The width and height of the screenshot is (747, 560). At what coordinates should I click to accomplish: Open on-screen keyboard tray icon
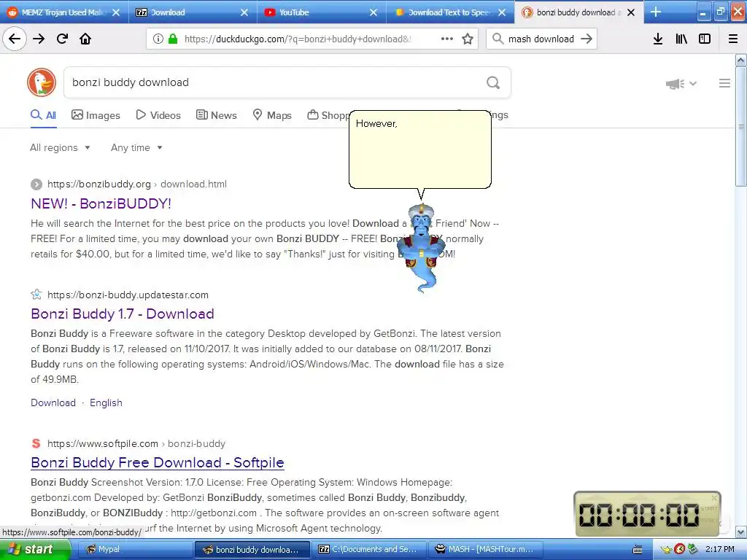pos(637,550)
